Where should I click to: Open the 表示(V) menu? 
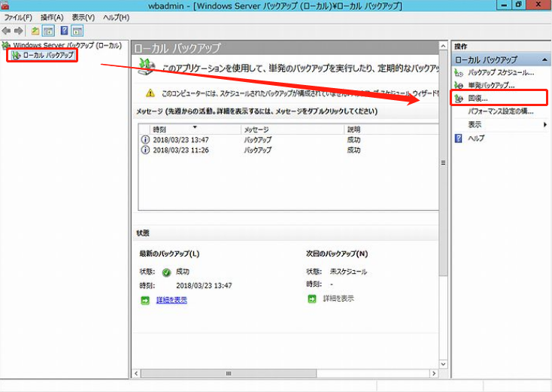83,17
